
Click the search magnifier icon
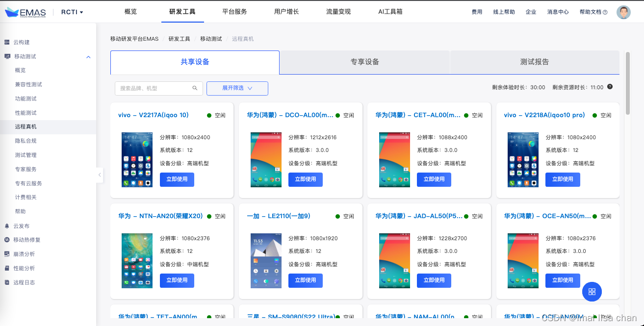[195, 88]
